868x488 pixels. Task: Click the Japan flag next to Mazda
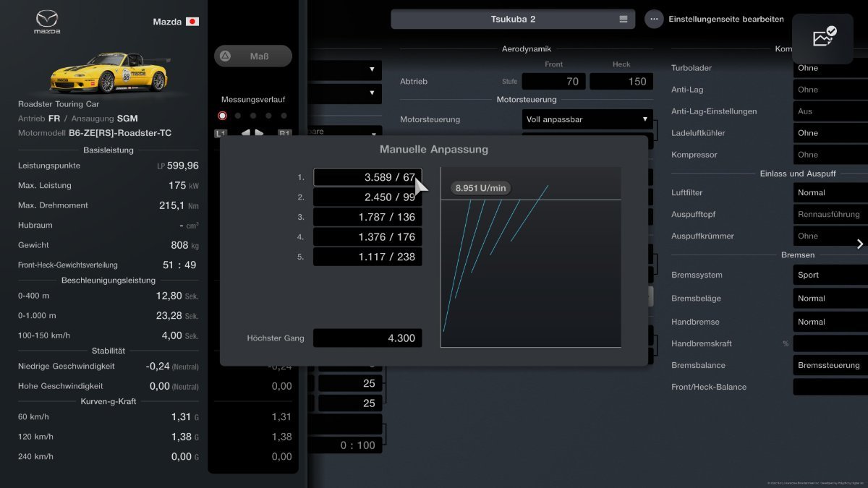click(192, 22)
